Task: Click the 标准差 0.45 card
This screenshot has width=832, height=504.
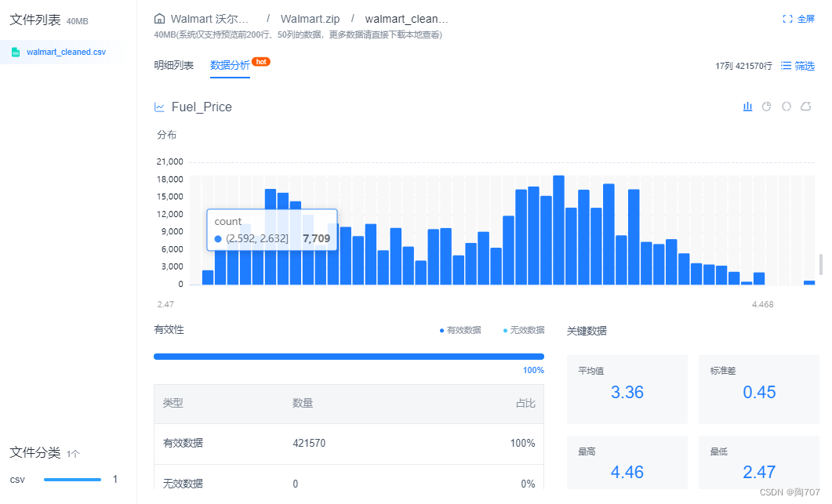Action: pos(759,390)
